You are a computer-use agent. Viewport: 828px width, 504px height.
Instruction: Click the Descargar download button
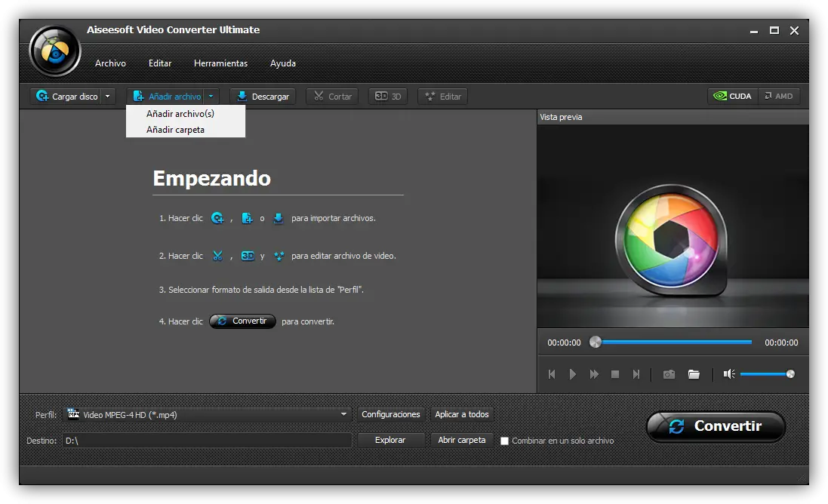tap(263, 97)
